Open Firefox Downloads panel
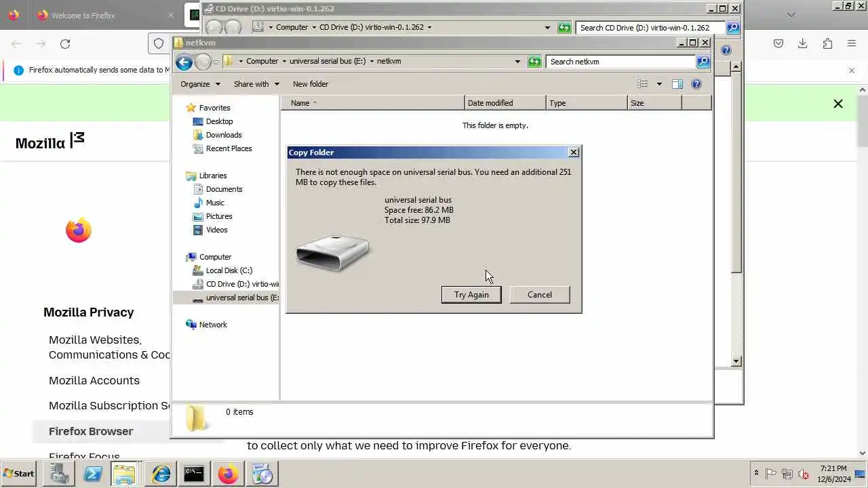This screenshot has width=868, height=488. [x=803, y=44]
